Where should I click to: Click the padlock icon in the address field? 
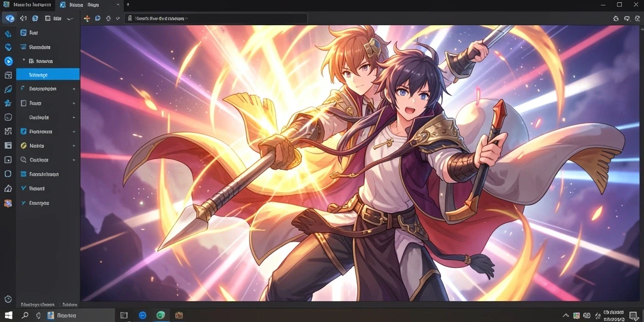pos(130,18)
